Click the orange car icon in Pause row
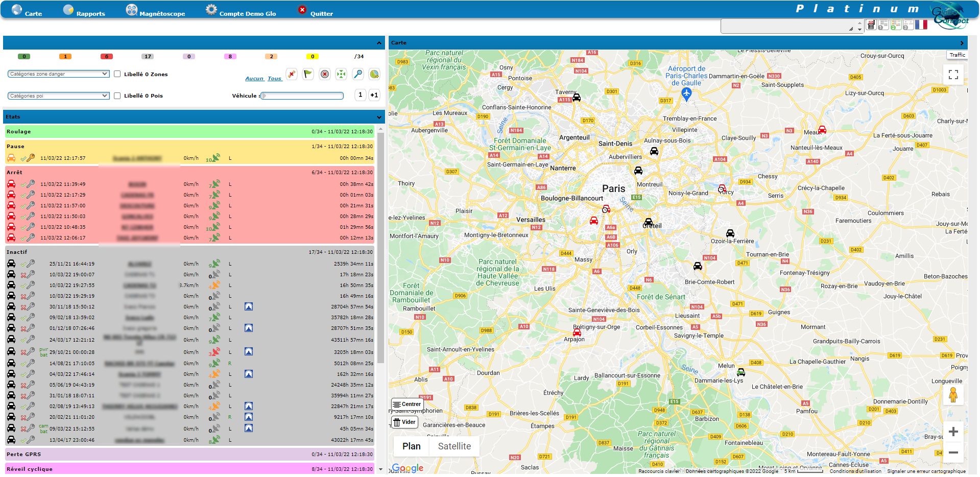The width and height of the screenshot is (980, 477). click(11, 158)
